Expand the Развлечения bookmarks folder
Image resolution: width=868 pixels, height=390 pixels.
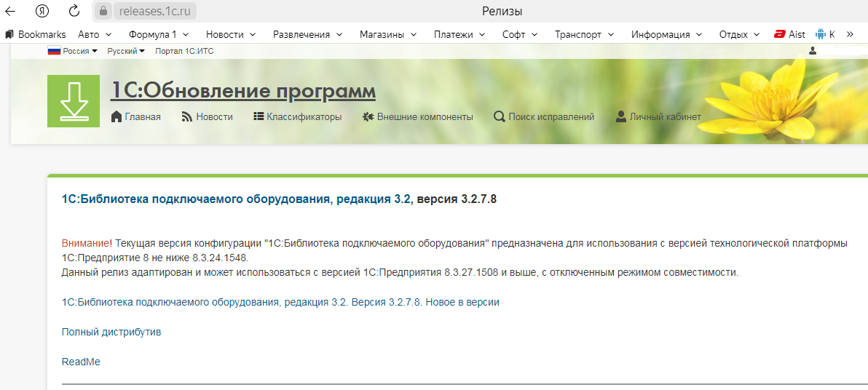308,34
